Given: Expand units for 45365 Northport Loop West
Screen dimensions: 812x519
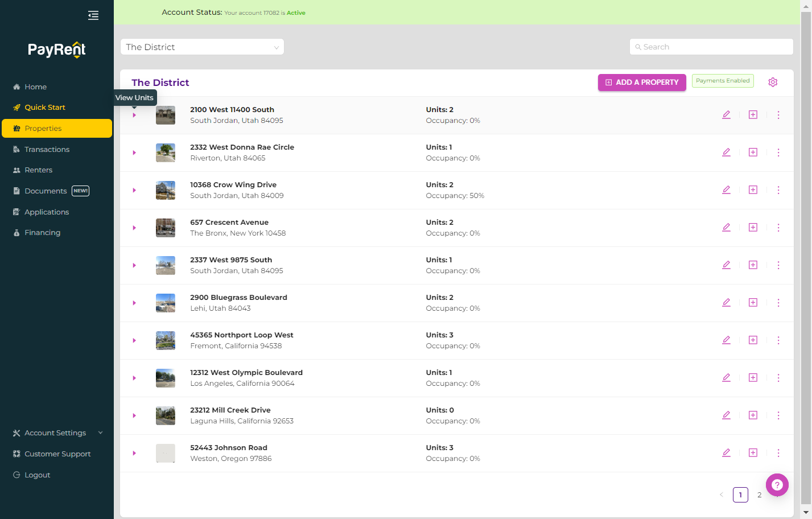Looking at the screenshot, I should (x=134, y=341).
